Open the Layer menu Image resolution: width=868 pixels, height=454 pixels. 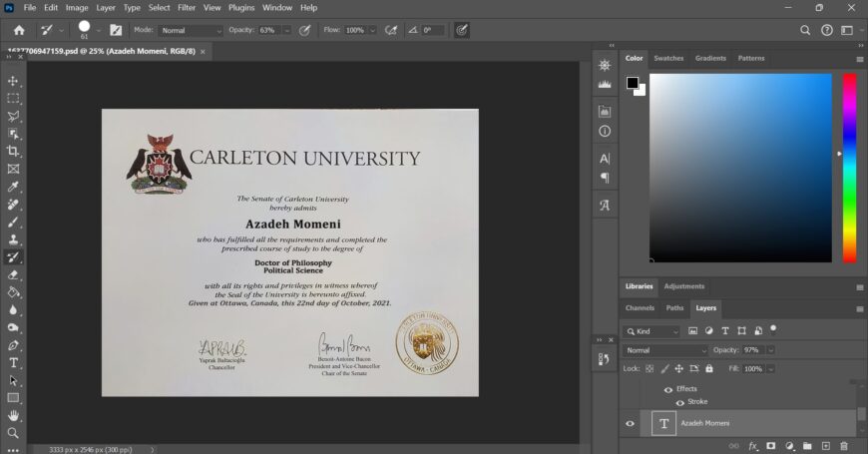click(105, 8)
